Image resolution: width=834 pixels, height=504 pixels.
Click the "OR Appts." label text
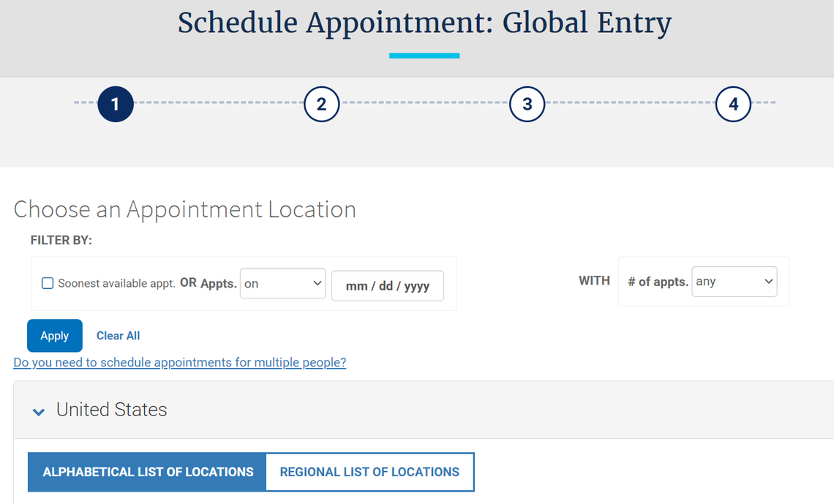click(x=209, y=283)
